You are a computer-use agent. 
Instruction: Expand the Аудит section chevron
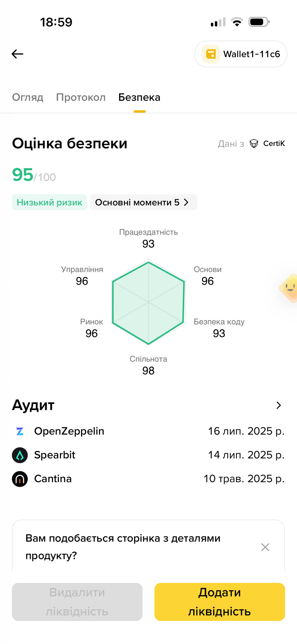[x=279, y=405]
